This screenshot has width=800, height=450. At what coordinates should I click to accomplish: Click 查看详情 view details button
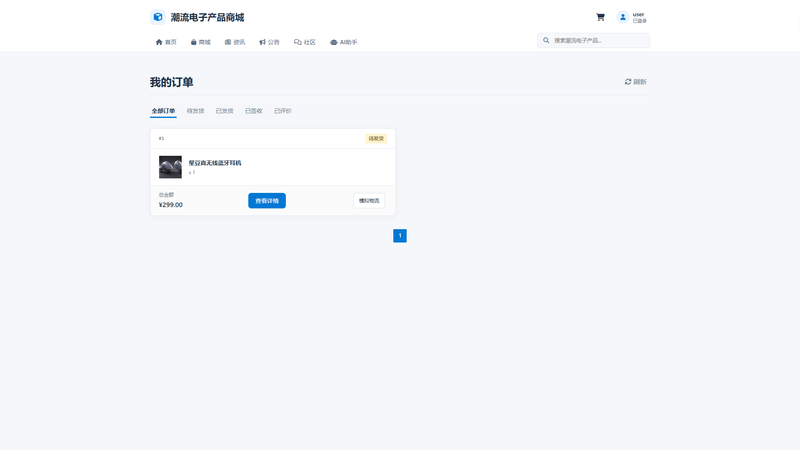coord(267,201)
